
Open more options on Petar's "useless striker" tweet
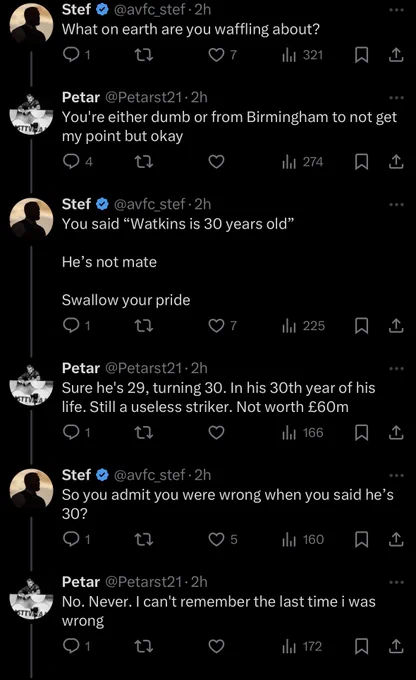(x=396, y=369)
